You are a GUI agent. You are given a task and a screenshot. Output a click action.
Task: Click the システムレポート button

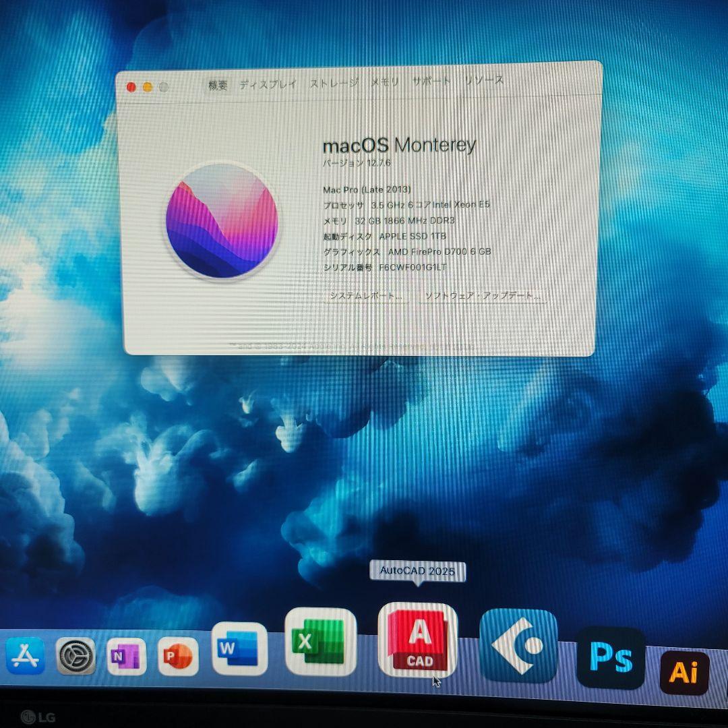click(x=365, y=295)
